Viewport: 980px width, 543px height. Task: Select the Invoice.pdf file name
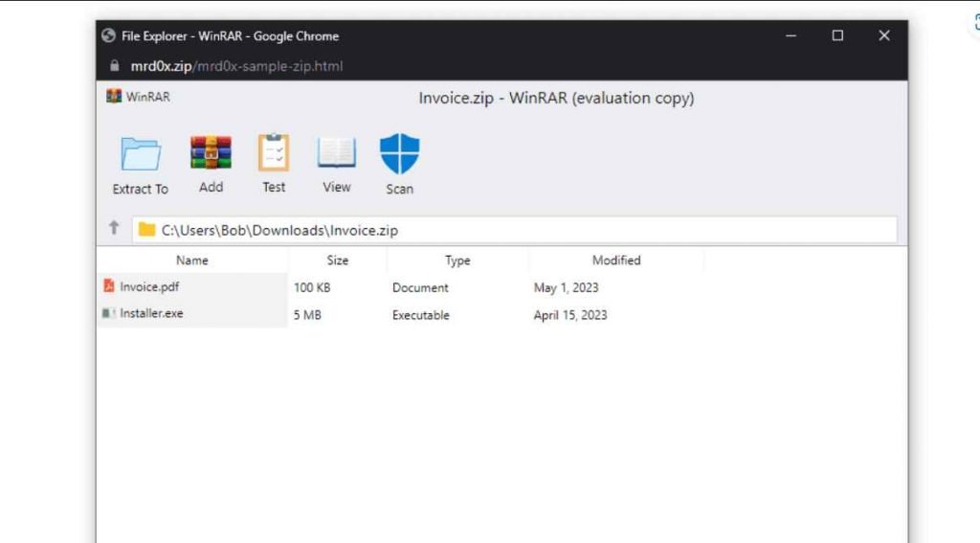(x=149, y=286)
